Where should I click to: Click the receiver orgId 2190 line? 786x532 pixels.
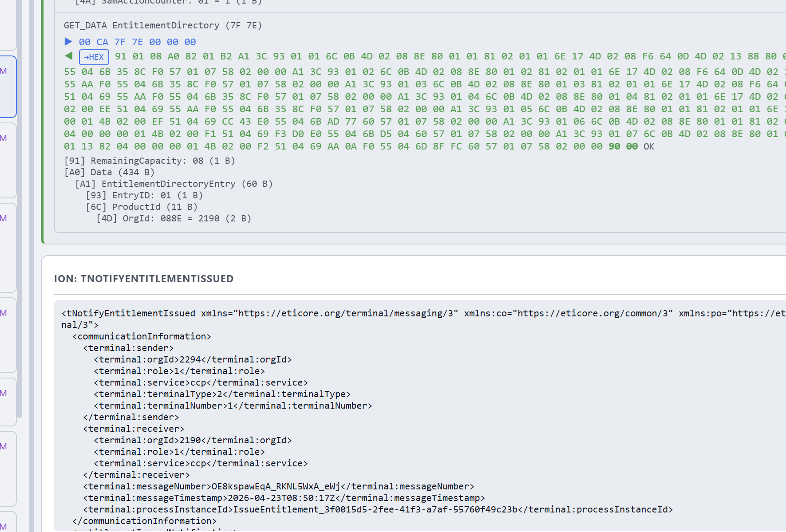click(193, 440)
